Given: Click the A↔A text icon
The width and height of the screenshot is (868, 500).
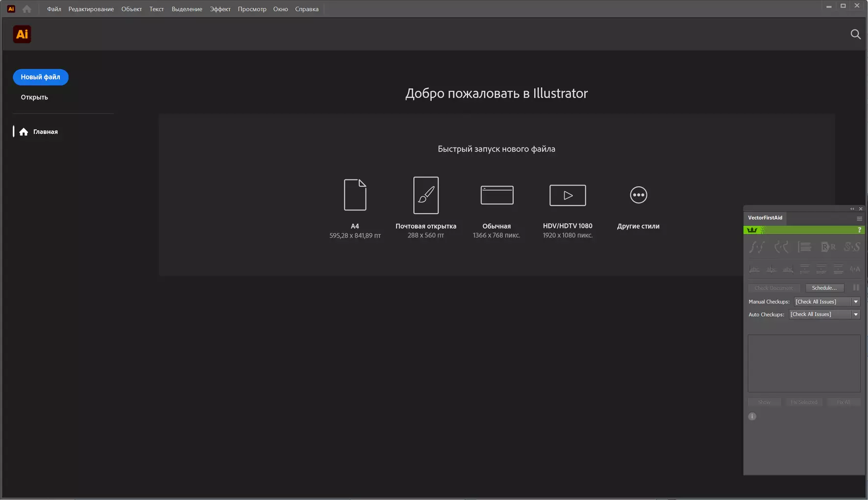Looking at the screenshot, I should point(855,269).
